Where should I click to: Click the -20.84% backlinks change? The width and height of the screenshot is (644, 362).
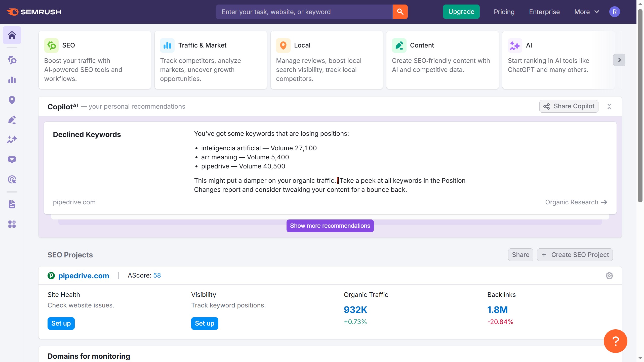(x=500, y=322)
